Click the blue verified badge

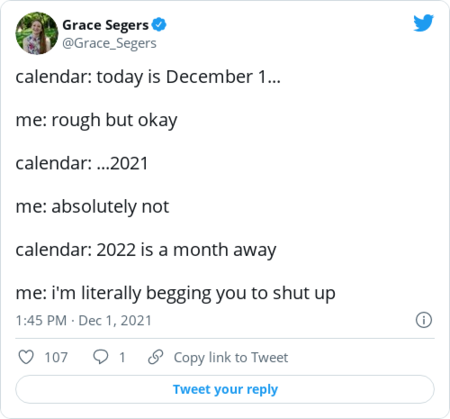159,25
